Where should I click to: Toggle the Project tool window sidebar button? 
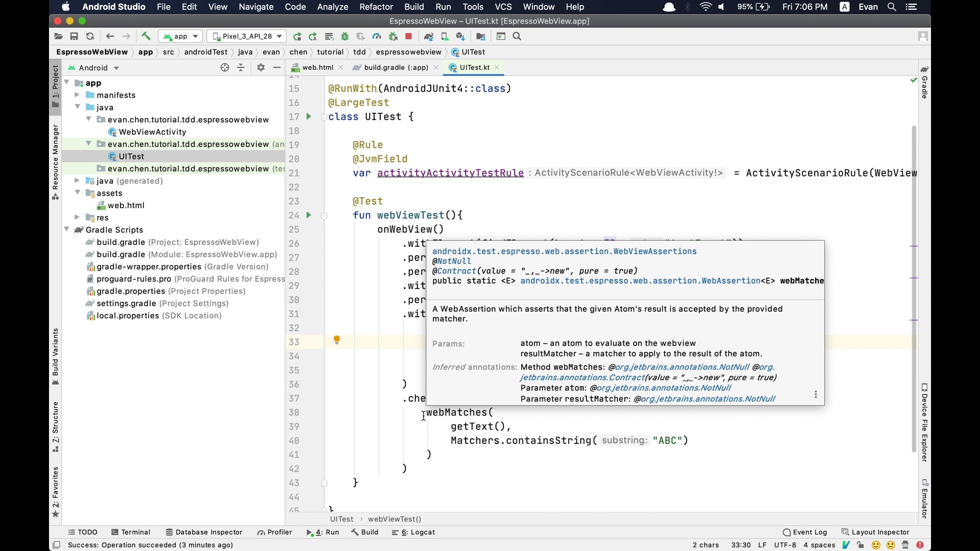click(x=56, y=87)
